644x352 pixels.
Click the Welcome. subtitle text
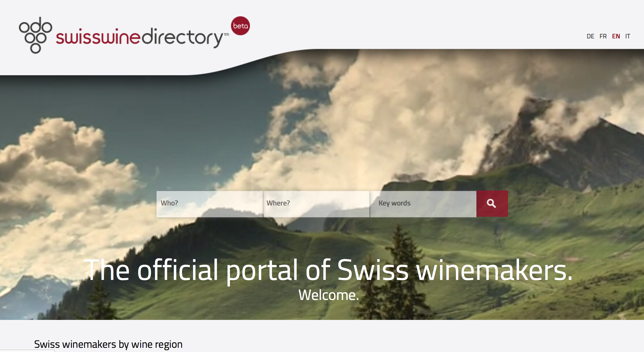[329, 295]
